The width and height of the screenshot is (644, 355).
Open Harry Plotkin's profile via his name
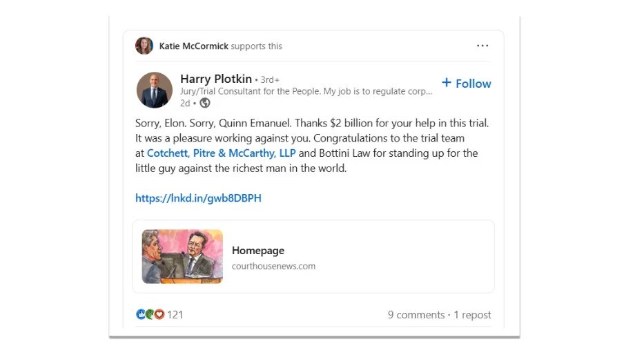tap(216, 79)
